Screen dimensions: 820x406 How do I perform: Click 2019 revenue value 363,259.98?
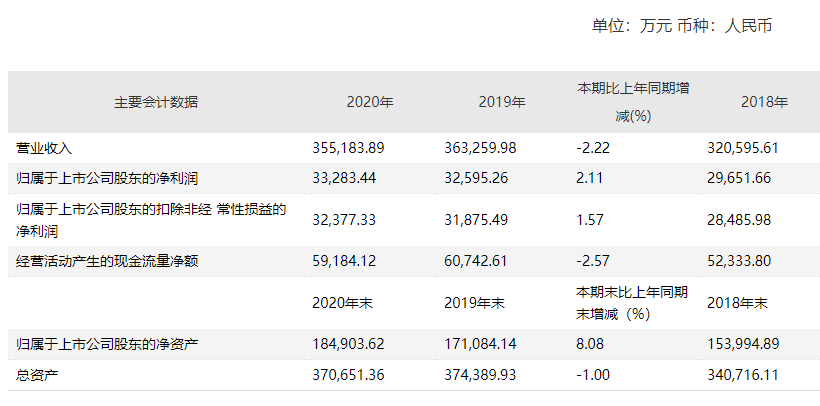click(480, 148)
